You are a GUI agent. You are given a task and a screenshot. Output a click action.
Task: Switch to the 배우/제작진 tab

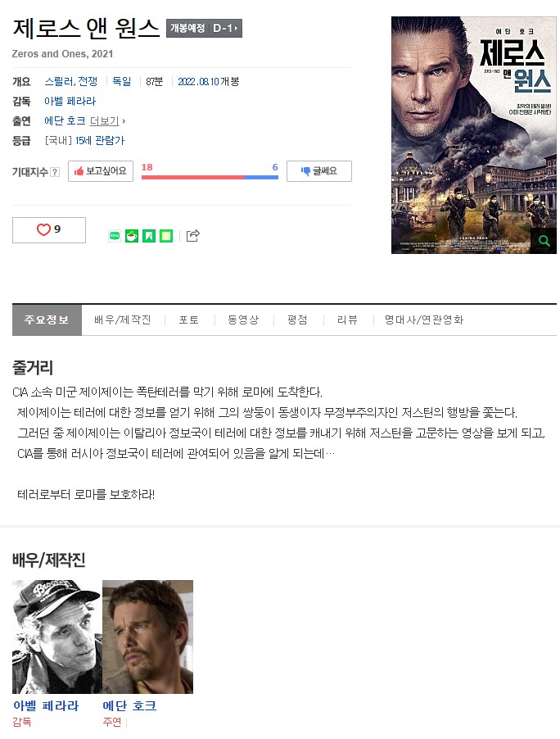point(123,320)
